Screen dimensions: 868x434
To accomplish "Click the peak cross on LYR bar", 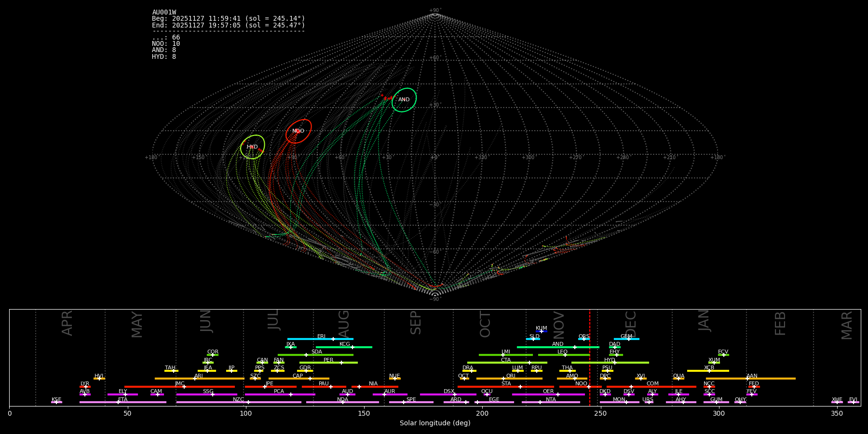I will pyautogui.click(x=86, y=387).
